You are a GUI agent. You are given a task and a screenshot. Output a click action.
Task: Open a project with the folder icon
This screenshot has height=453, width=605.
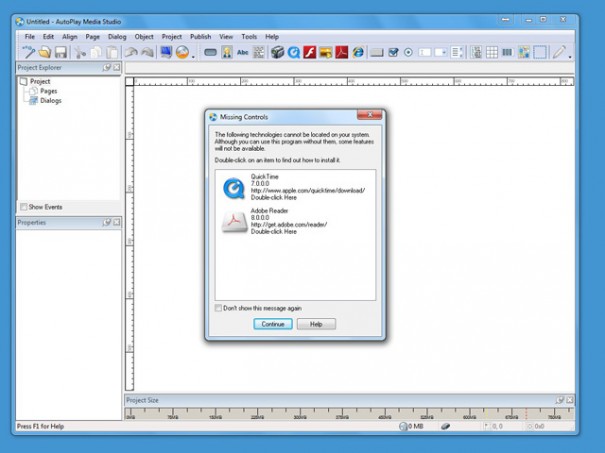(45, 52)
